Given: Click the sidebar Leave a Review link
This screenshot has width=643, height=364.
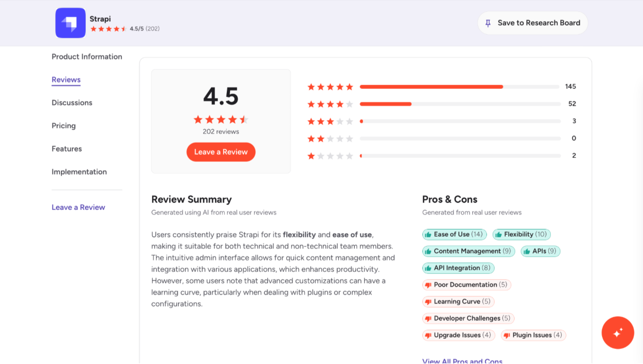Looking at the screenshot, I should pyautogui.click(x=78, y=207).
